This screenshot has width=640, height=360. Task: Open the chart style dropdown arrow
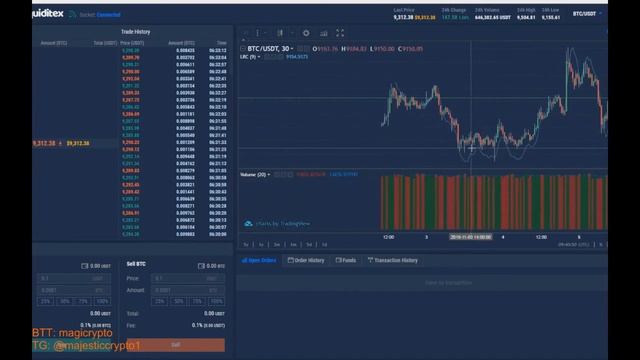click(292, 33)
